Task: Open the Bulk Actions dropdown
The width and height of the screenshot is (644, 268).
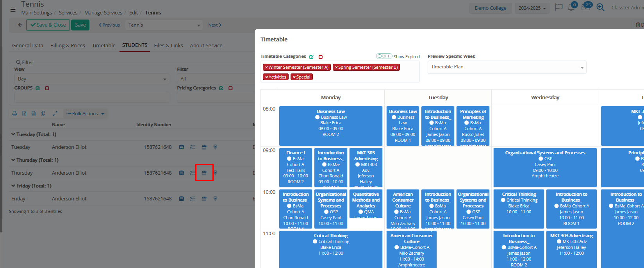Action: coord(86,114)
